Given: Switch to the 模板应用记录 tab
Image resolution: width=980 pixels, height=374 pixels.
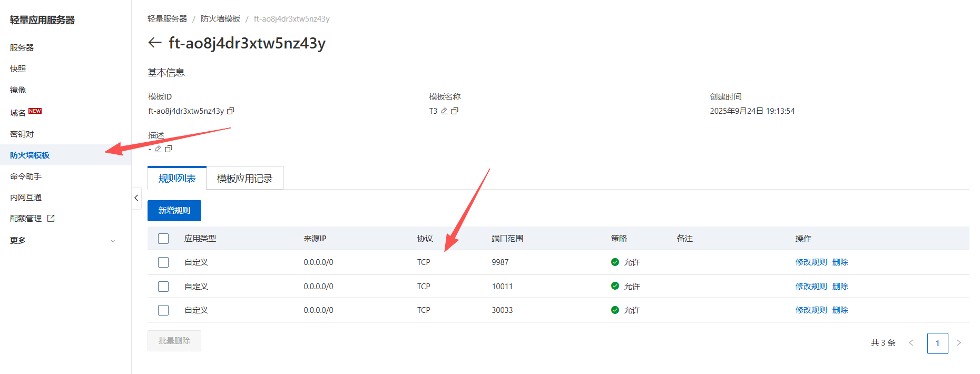Looking at the screenshot, I should pos(244,179).
